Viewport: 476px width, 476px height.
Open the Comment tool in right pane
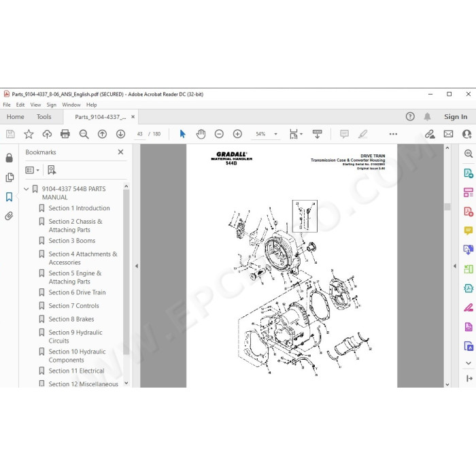469,231
